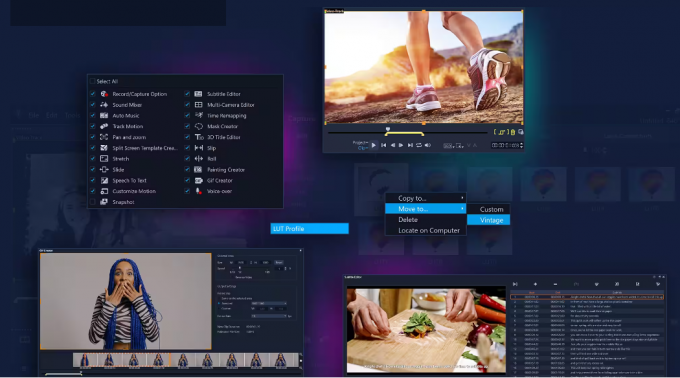Click the Painting Creator icon
The height and width of the screenshot is (378, 680).
199,169
